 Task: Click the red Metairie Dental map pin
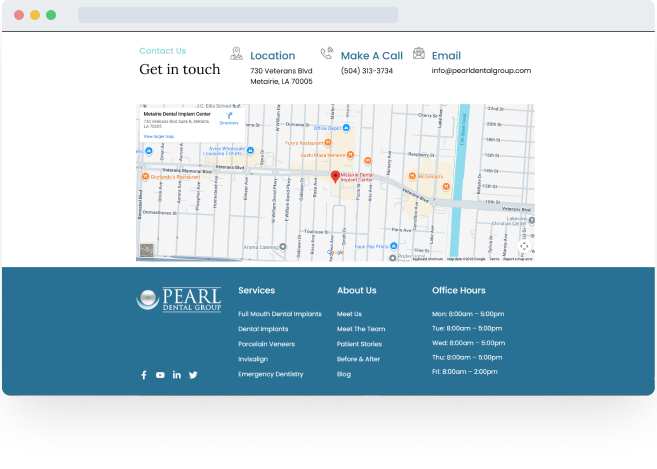(335, 177)
